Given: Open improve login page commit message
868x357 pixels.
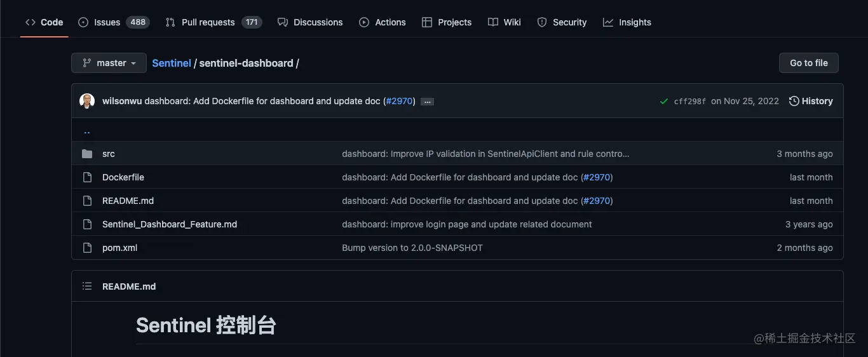Looking at the screenshot, I should pyautogui.click(x=467, y=224).
